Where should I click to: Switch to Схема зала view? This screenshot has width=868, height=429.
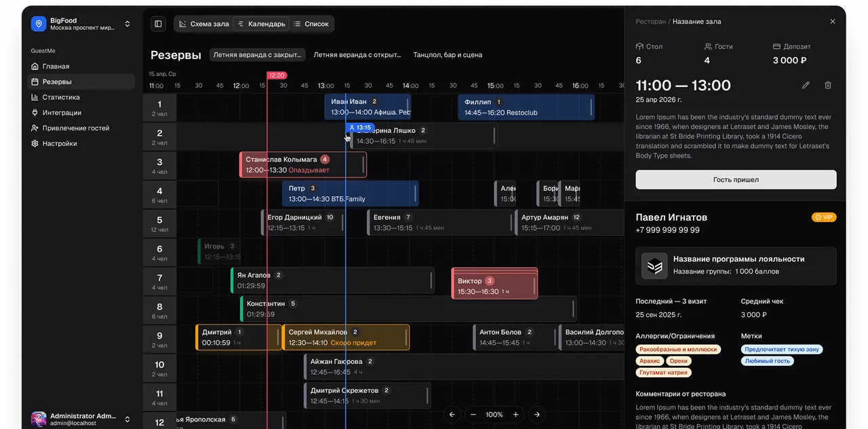203,24
